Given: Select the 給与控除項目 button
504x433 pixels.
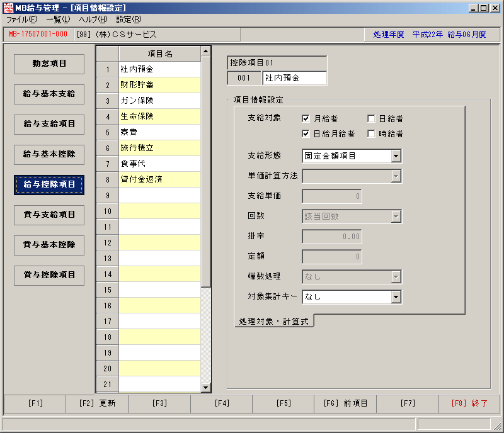Looking at the screenshot, I should (x=49, y=184).
